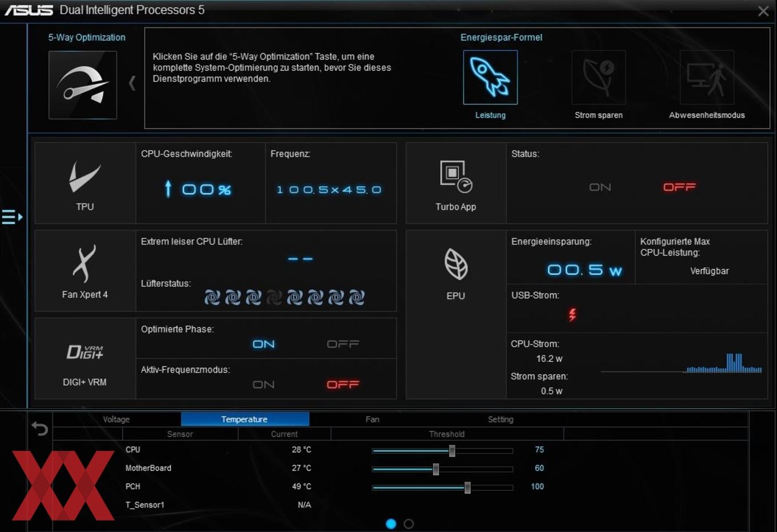
Task: Click the third fan status icon
Action: tap(253, 297)
